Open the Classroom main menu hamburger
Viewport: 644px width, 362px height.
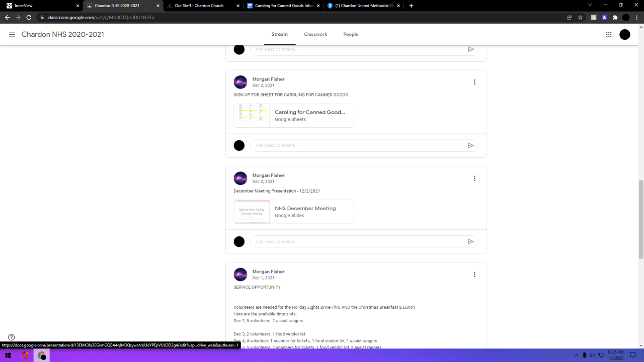(12, 35)
